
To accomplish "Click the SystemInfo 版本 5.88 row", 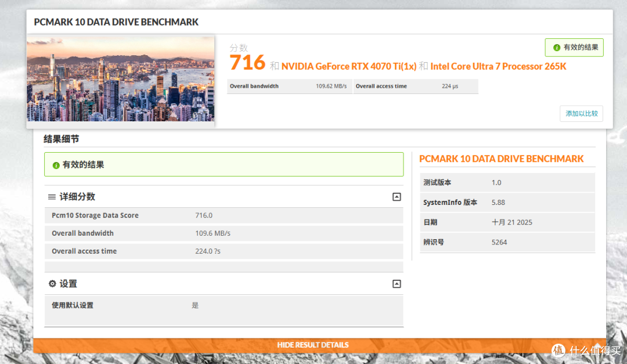I will (x=507, y=203).
